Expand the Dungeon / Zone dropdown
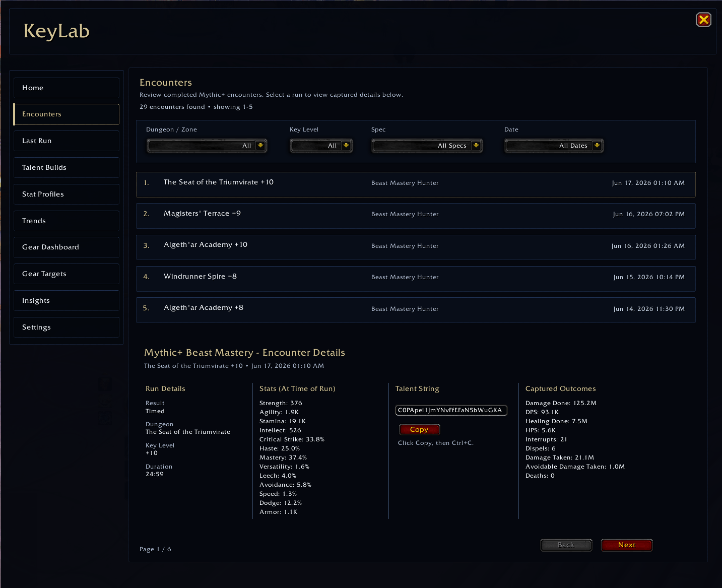This screenshot has width=722, height=588. pos(207,146)
